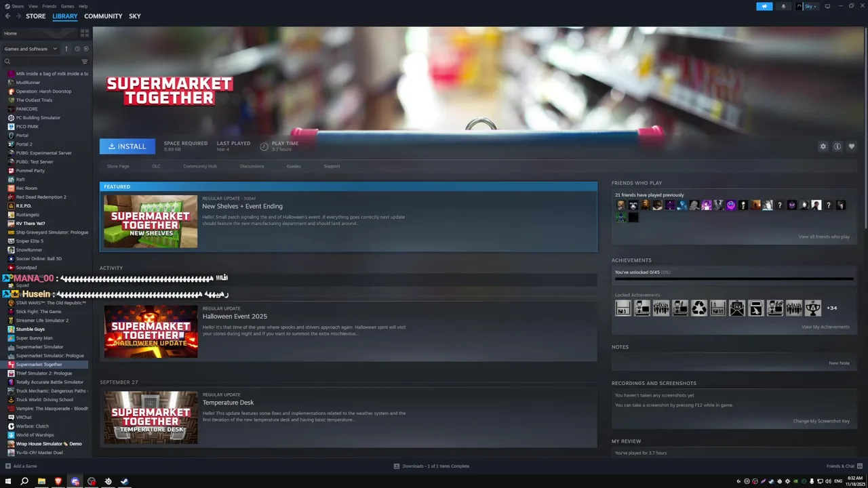Screen dimensions: 868x488
Task: Open File Explorer from taskbar
Action: click(x=41, y=481)
